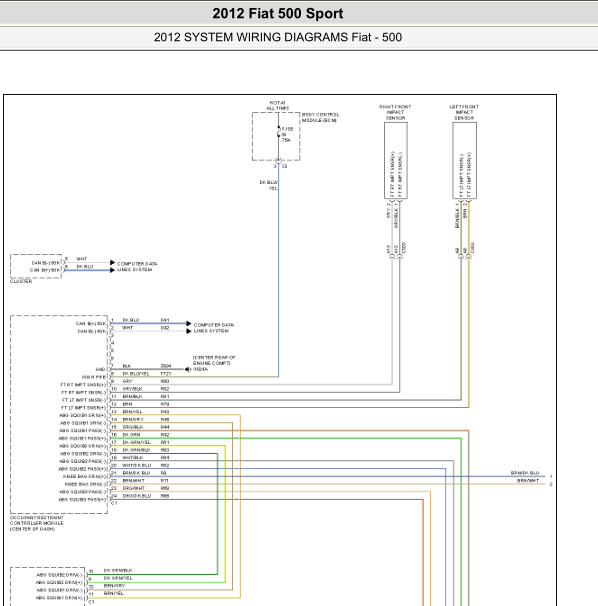Click circuit number 'Z904' on the ground wire

166,366
